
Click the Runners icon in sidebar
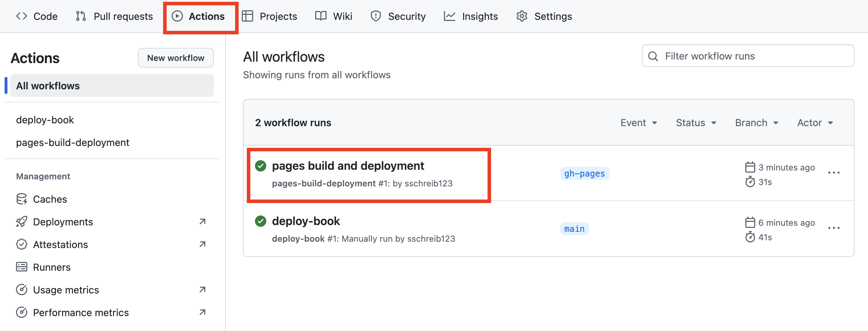pos(22,267)
